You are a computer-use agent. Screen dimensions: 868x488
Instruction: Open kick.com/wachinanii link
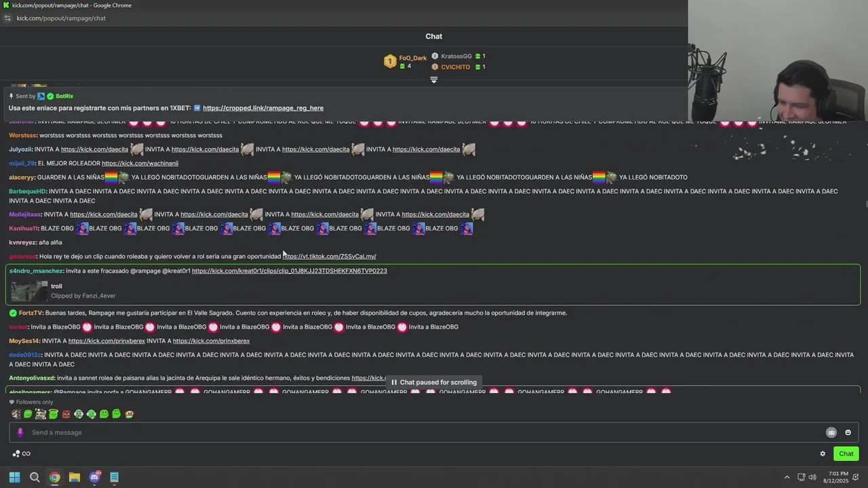pyautogui.click(x=140, y=163)
